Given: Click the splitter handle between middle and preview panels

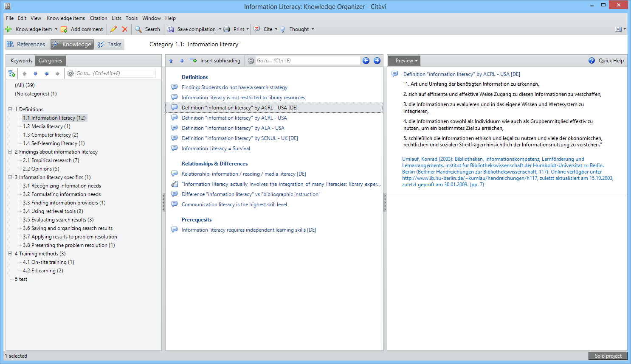Looking at the screenshot, I should [x=385, y=203].
